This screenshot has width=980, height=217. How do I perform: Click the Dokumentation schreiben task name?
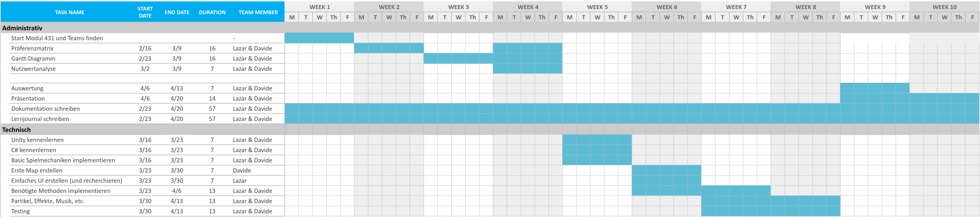pyautogui.click(x=45, y=109)
